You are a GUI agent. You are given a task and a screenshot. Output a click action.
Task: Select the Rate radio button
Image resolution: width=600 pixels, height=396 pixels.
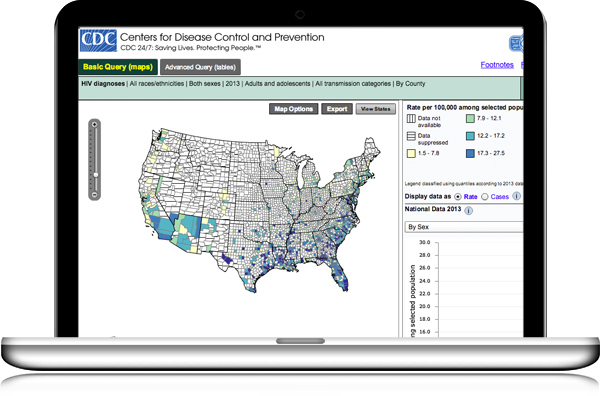(x=458, y=197)
